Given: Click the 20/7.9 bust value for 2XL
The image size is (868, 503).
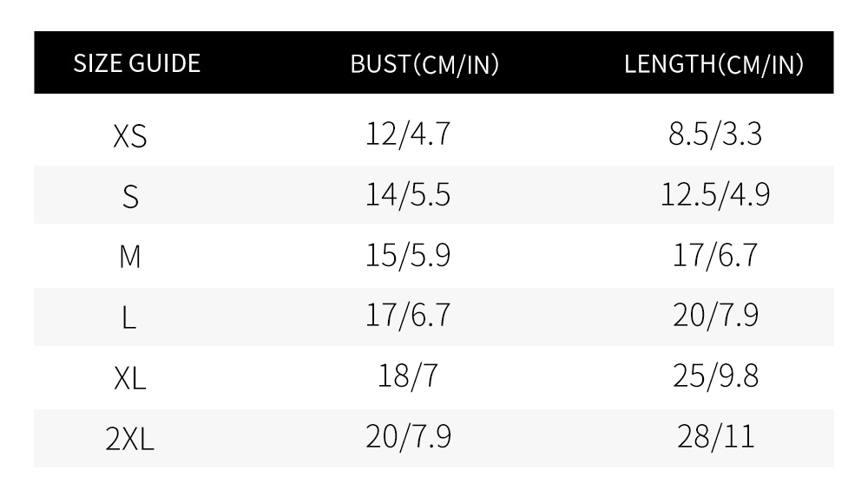Looking at the screenshot, I should pyautogui.click(x=409, y=436).
